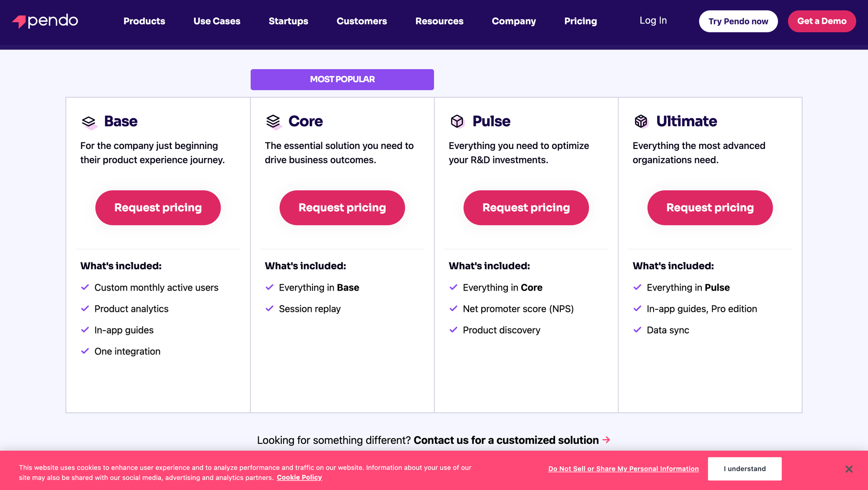The width and height of the screenshot is (868, 490).
Task: Open the Resources menu
Action: click(439, 21)
